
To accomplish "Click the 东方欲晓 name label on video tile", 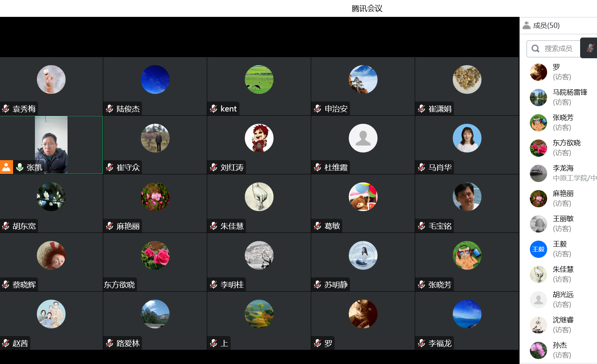I will click(x=119, y=285).
